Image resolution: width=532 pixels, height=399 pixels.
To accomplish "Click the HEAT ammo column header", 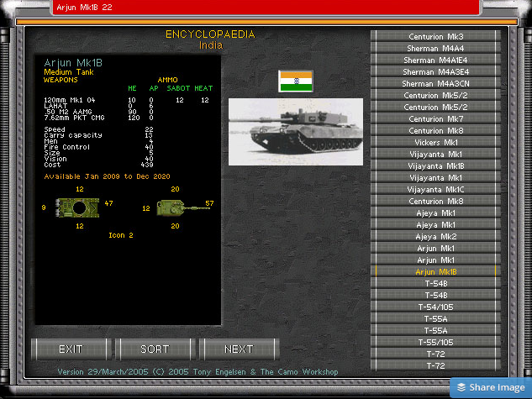I will tap(203, 88).
